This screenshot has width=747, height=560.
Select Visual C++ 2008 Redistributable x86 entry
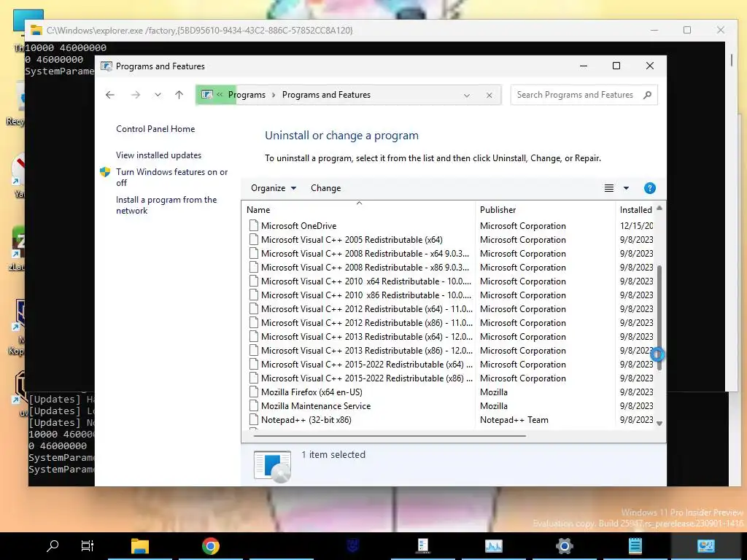tap(365, 267)
